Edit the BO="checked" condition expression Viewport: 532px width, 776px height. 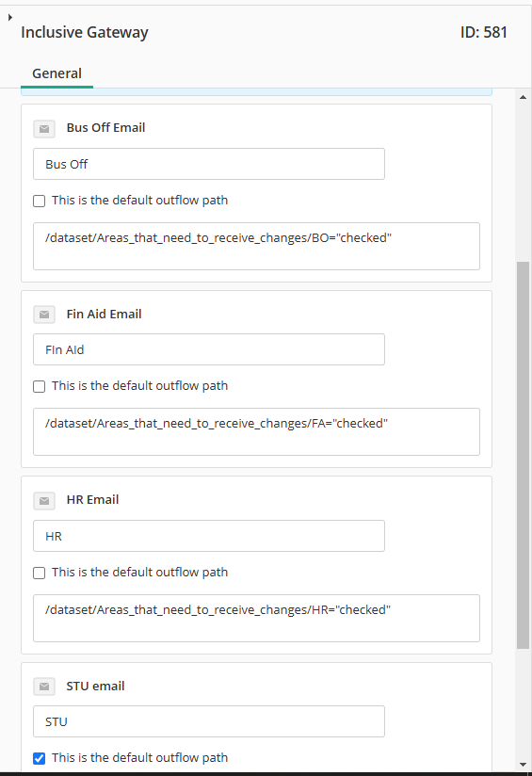pos(256,246)
